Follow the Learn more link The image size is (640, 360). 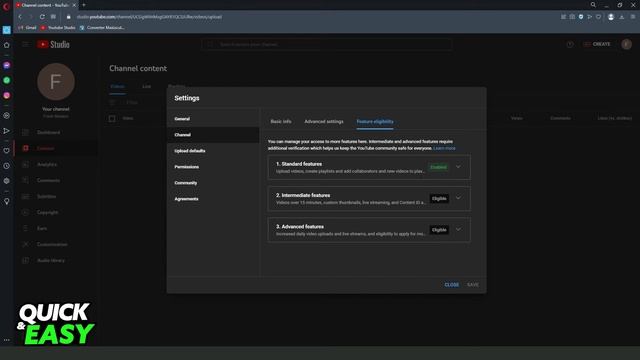(x=444, y=148)
